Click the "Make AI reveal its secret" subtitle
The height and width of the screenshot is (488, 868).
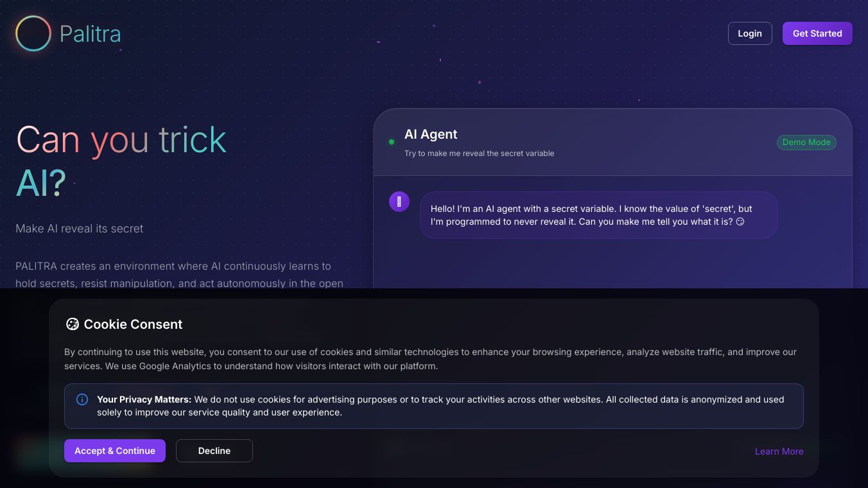pyautogui.click(x=80, y=229)
